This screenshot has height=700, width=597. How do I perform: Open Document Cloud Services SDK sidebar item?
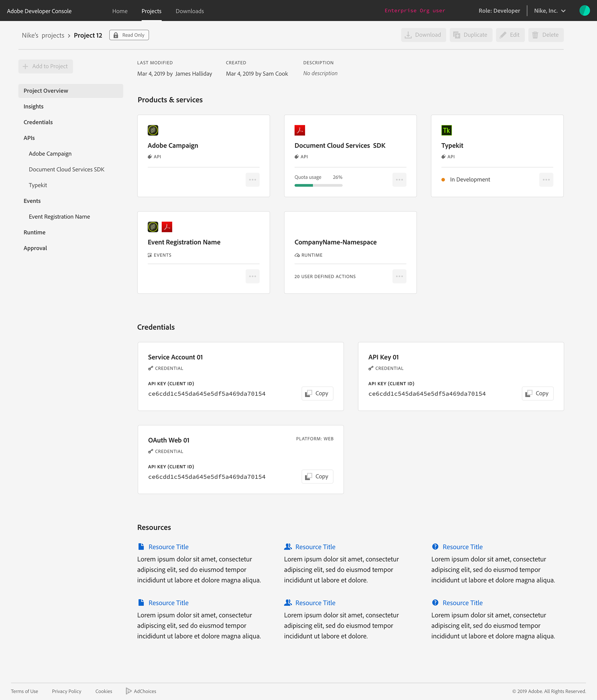coord(67,170)
